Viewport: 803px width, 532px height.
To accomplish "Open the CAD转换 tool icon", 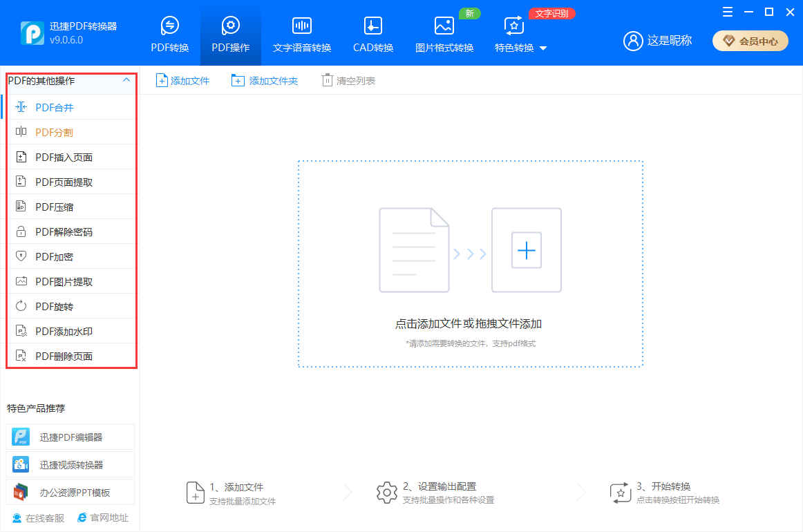I will [x=373, y=26].
